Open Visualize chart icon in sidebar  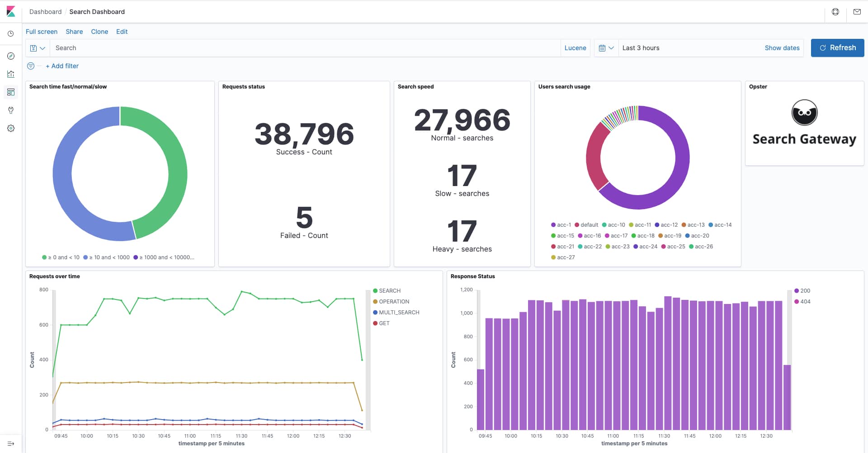click(11, 74)
